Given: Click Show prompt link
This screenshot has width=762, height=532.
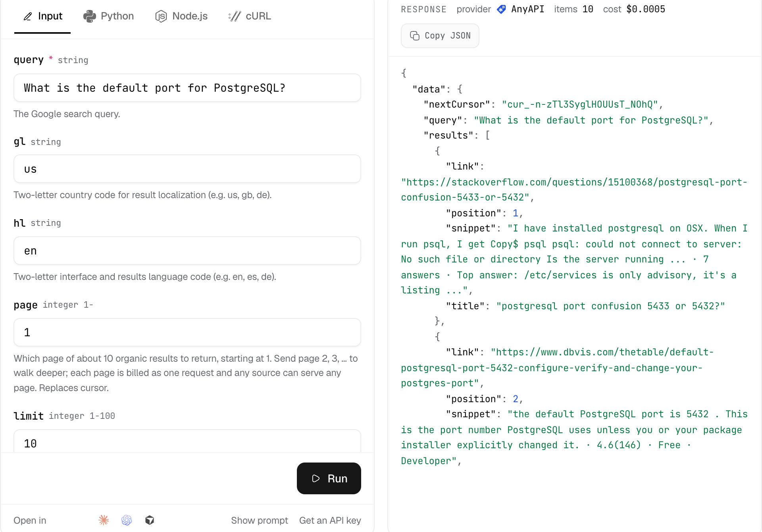Looking at the screenshot, I should click(260, 520).
